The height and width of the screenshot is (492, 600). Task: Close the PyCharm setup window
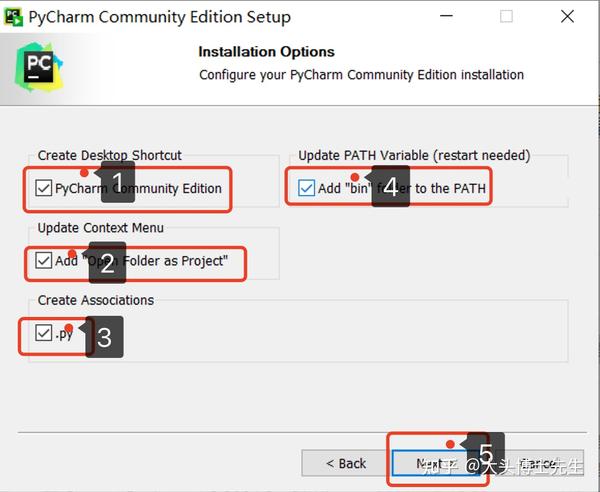click(567, 16)
